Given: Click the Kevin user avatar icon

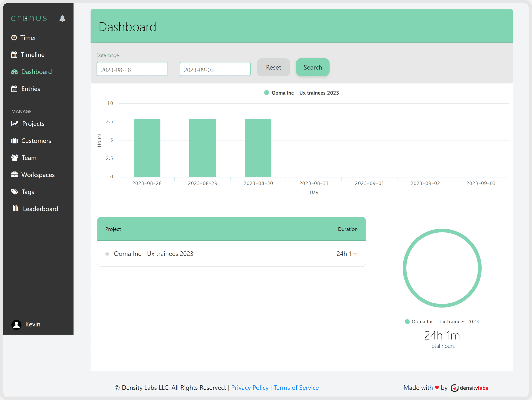Looking at the screenshot, I should [16, 324].
